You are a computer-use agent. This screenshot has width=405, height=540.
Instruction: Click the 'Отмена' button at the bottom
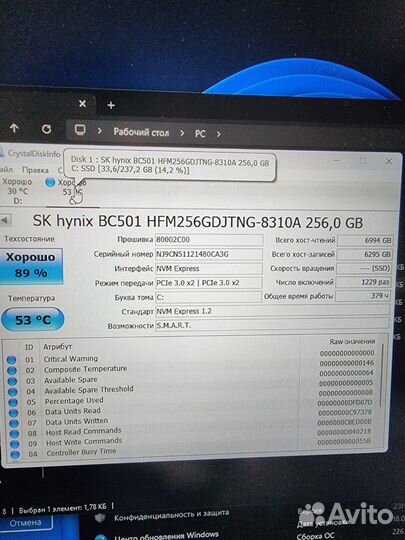(x=25, y=523)
